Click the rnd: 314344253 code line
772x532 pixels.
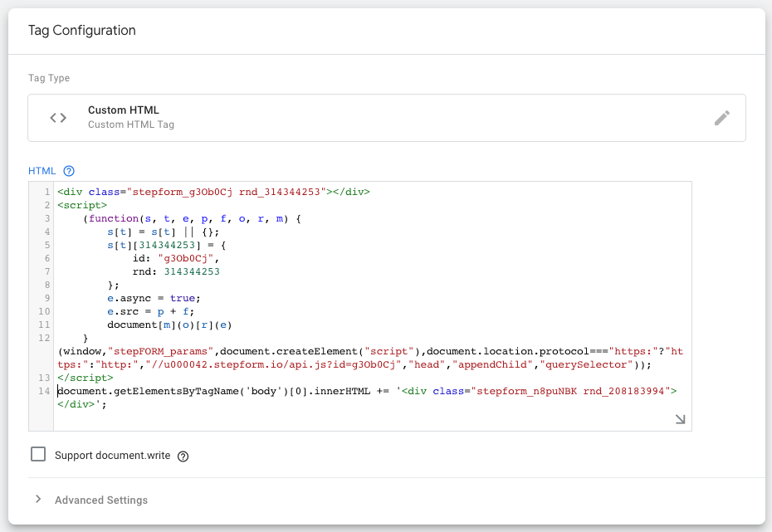pos(176,271)
